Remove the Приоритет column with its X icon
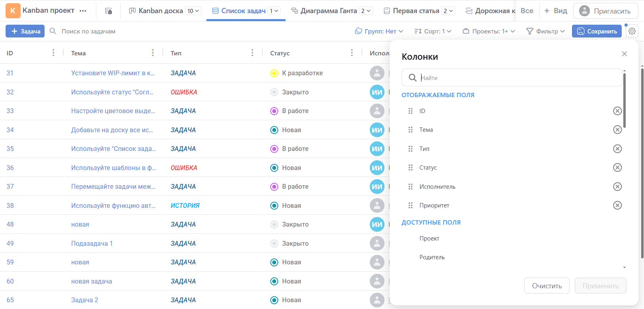 (617, 205)
